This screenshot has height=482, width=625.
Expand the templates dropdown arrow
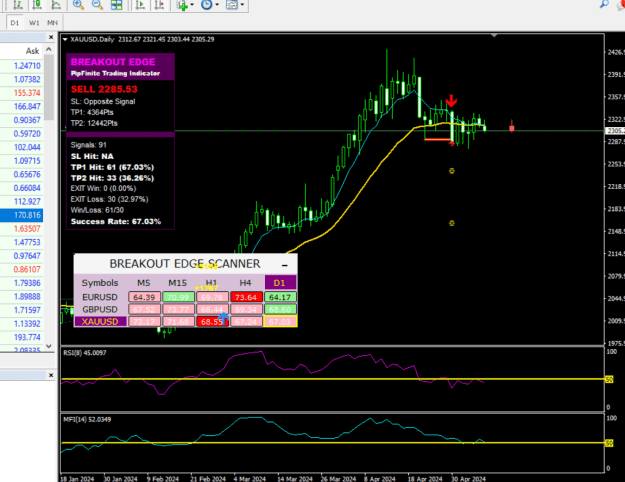click(242, 5)
